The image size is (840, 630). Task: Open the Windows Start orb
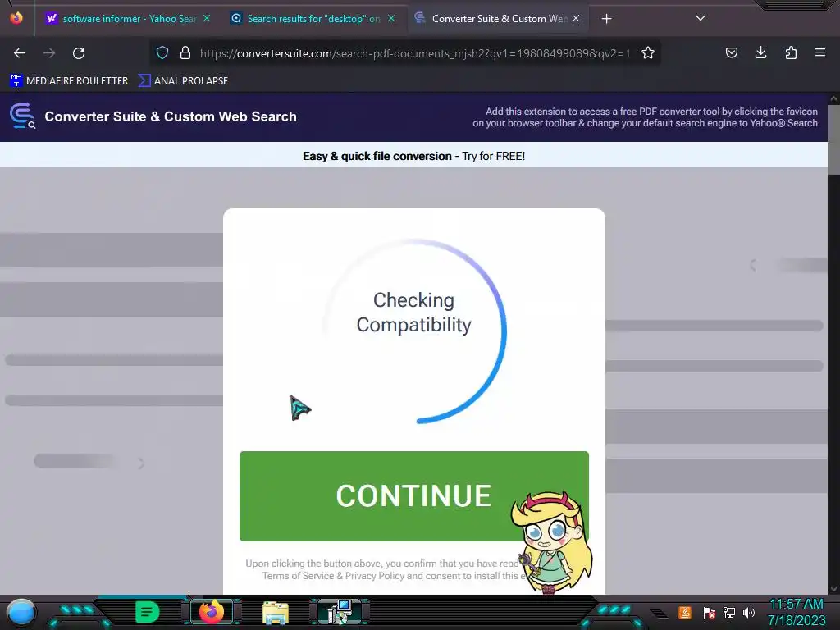point(21,613)
